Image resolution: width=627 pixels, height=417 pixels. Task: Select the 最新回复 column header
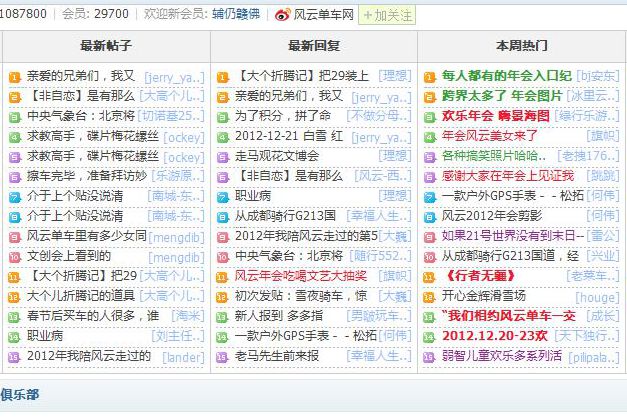[314, 46]
